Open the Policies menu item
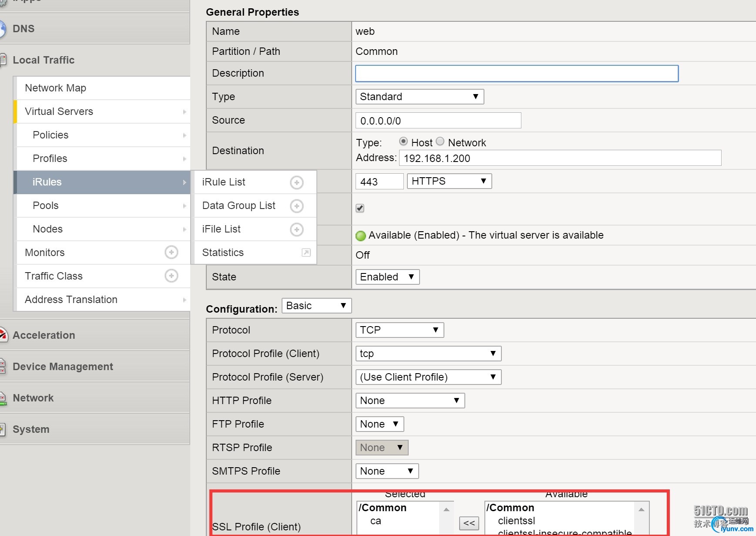 tap(104, 135)
